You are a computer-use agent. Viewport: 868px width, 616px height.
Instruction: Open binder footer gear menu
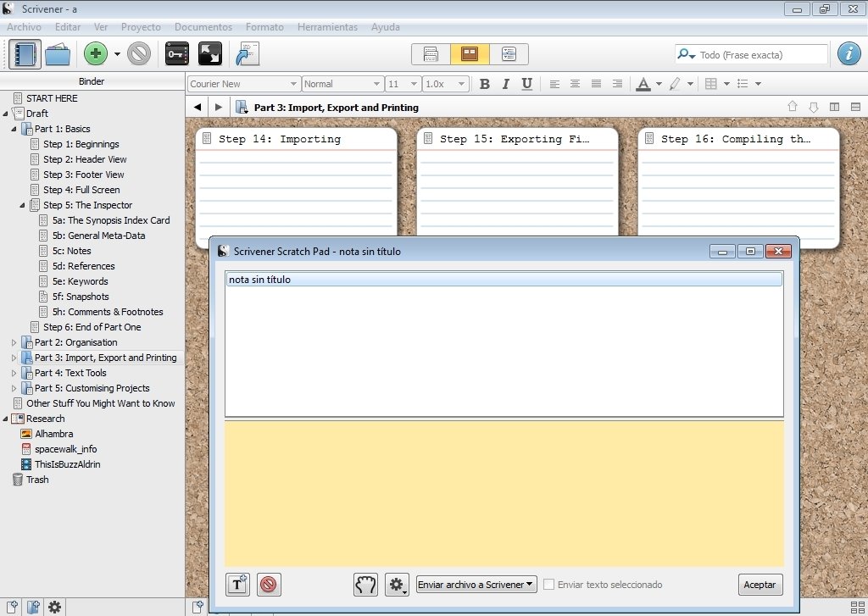point(54,608)
